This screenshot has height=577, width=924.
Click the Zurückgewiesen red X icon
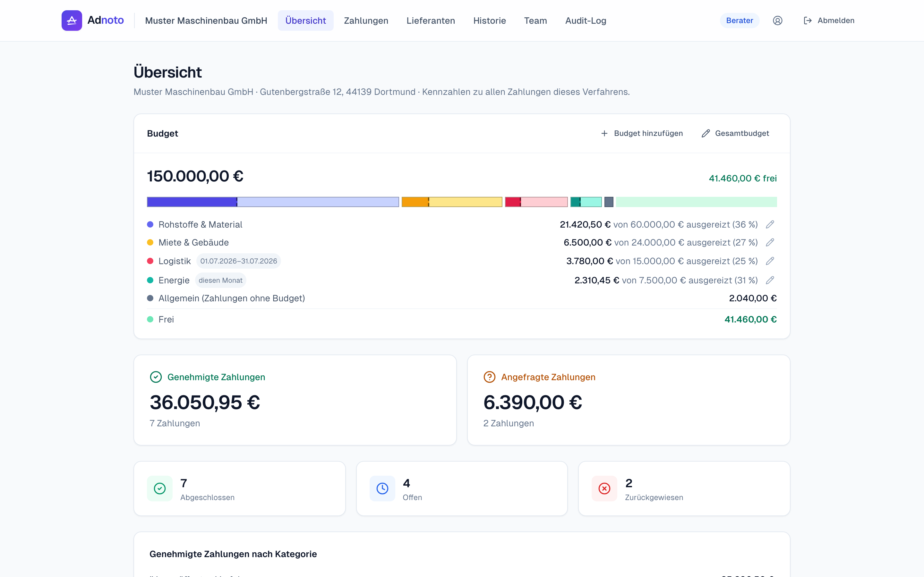(604, 489)
